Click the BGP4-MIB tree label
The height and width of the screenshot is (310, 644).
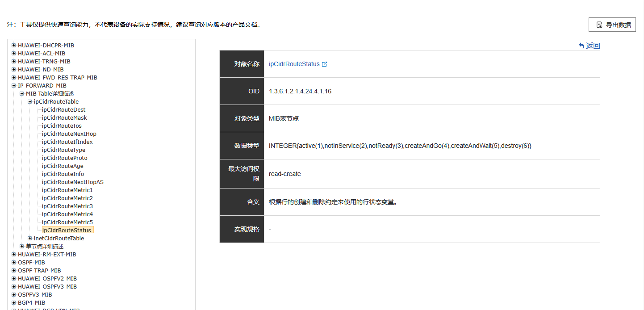pyautogui.click(x=31, y=303)
